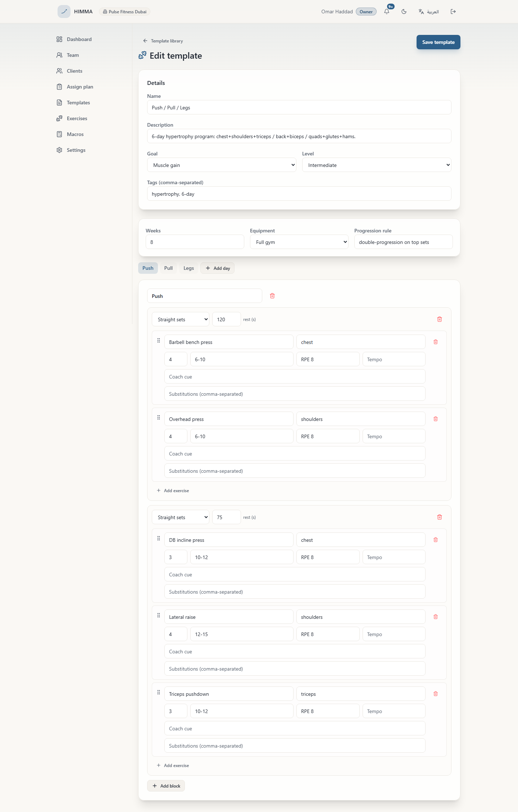Edit Triceps pushdown reps 10-12 field
This screenshot has width=518, height=812.
tap(242, 711)
